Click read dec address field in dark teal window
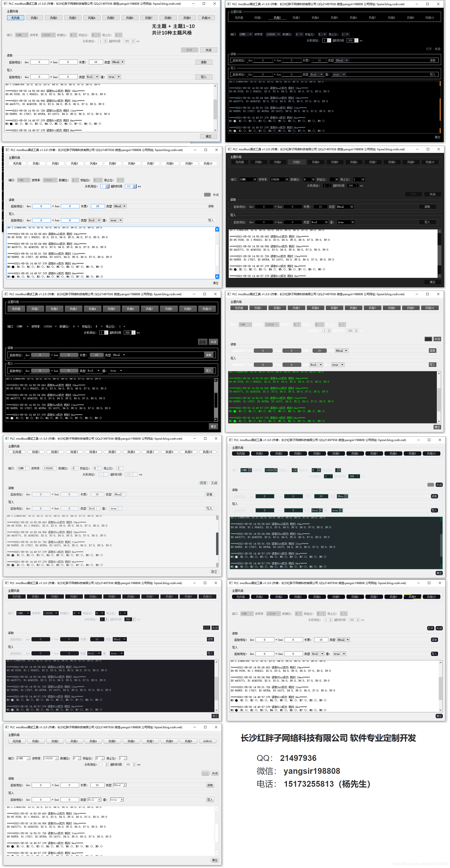This screenshot has height=868, width=450. 265,496
